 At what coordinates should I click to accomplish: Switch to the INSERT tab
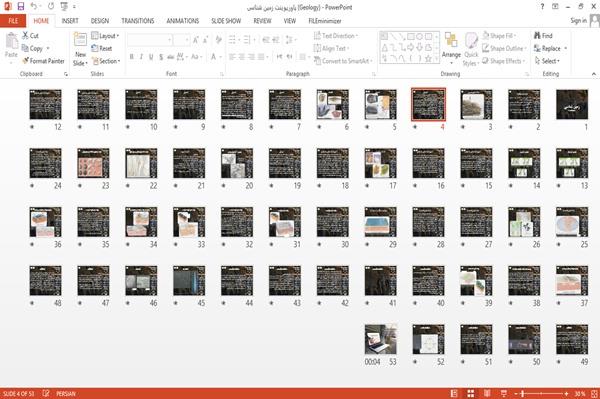click(x=70, y=21)
